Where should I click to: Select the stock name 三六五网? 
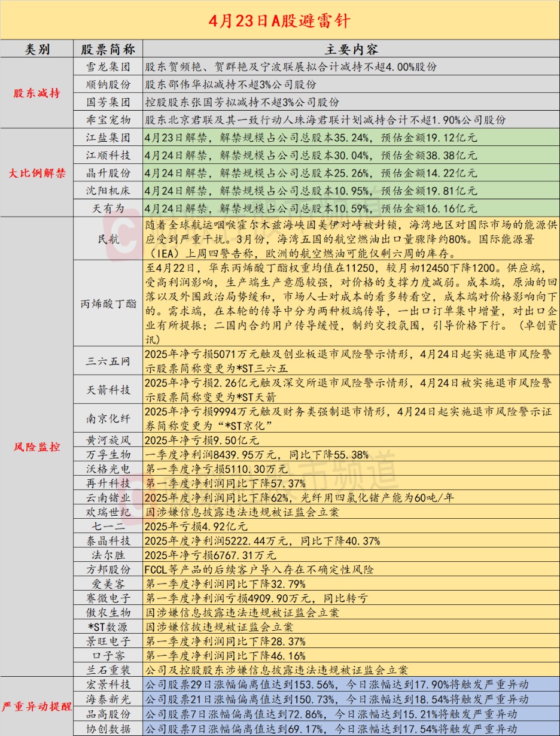(108, 361)
